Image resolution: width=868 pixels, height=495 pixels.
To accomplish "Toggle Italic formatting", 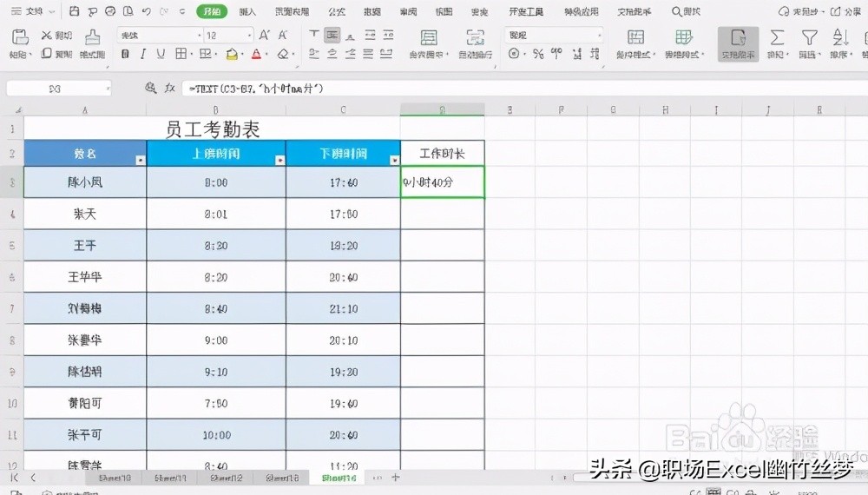I will pos(143,54).
